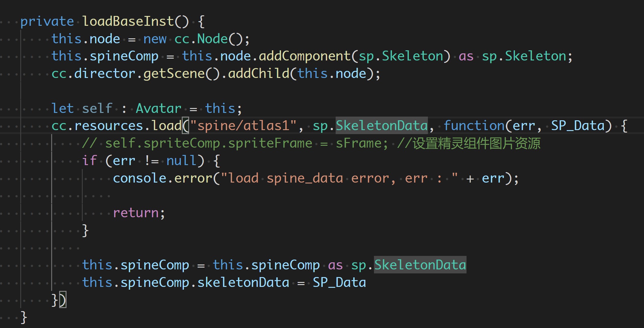Click the addComponent method call

(x=304, y=56)
